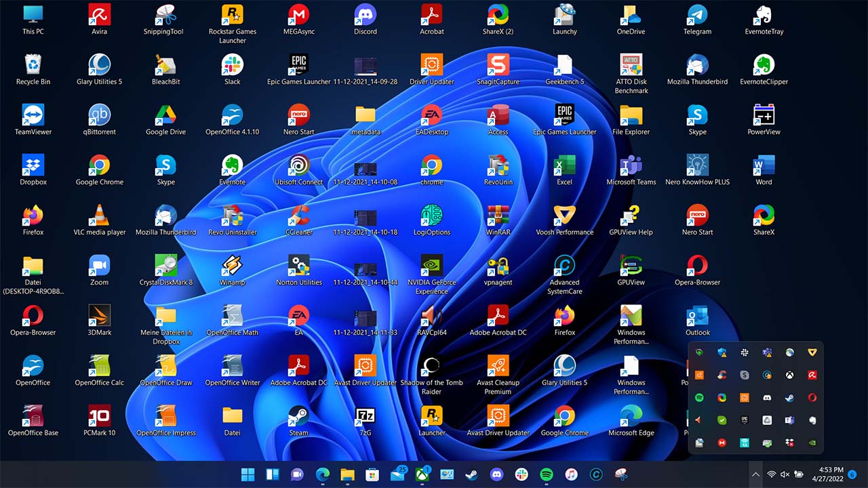The image size is (868, 488).
Task: Click the muted speaker volume icon
Action: click(785, 474)
